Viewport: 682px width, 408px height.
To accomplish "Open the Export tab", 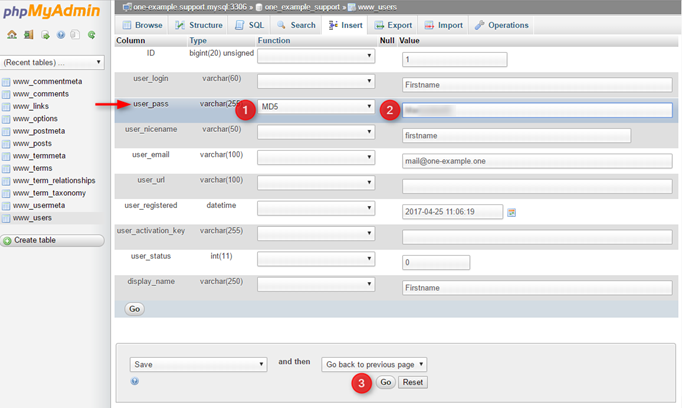I will click(x=393, y=25).
